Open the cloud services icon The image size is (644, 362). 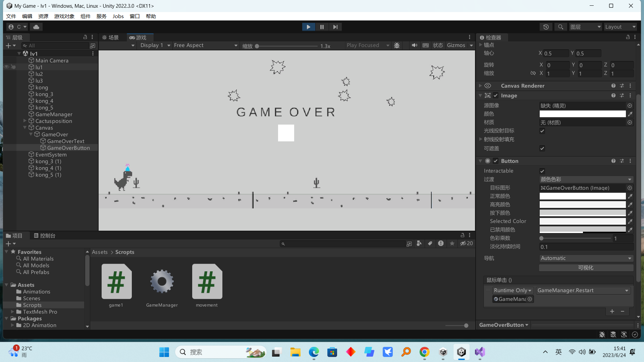[36, 27]
